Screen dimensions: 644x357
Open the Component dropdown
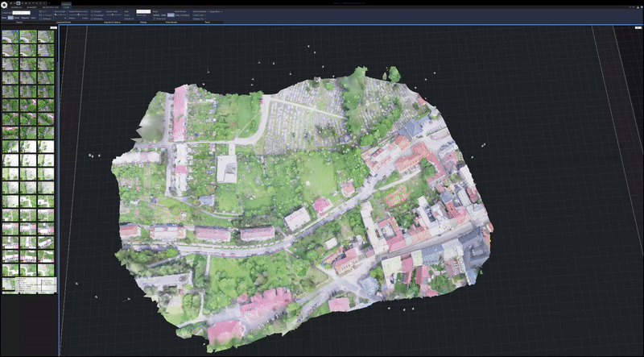pyautogui.click(x=22, y=13)
